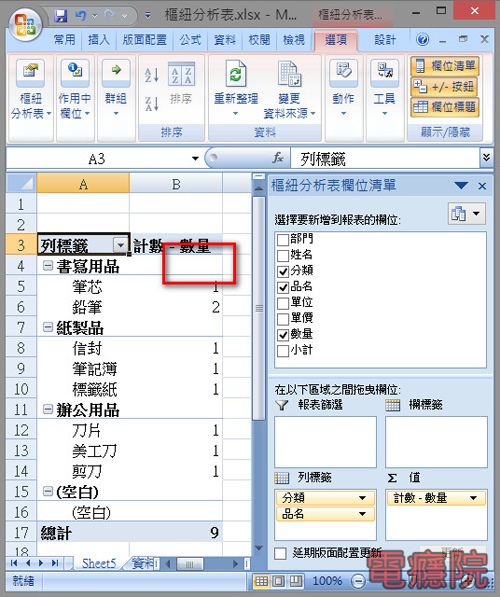Switch to the 公式 ribbon tab
The height and width of the screenshot is (597, 500).
pyautogui.click(x=190, y=40)
